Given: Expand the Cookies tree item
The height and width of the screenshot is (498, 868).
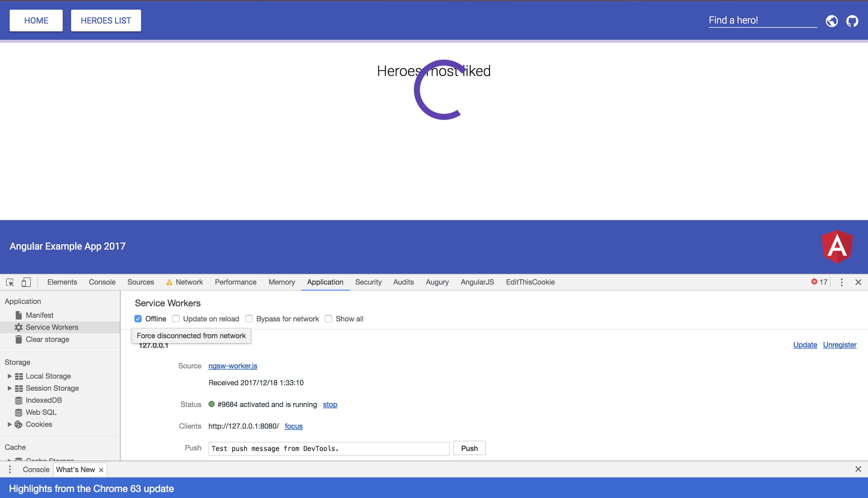Looking at the screenshot, I should click(x=9, y=424).
